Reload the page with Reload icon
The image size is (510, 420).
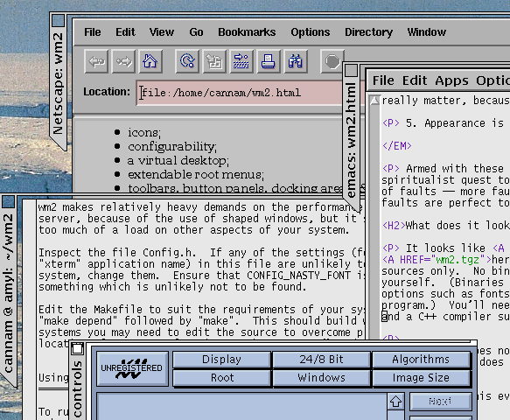tap(187, 61)
